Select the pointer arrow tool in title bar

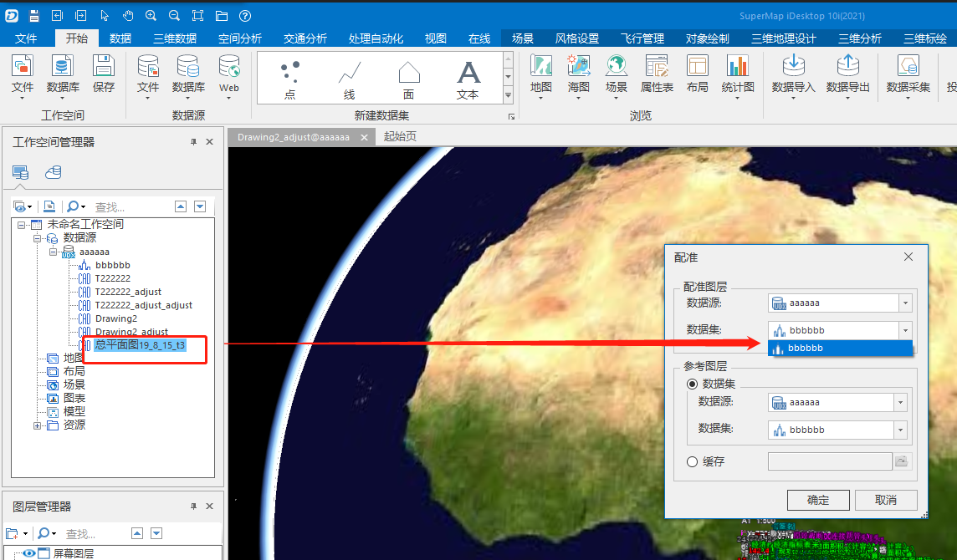(105, 16)
